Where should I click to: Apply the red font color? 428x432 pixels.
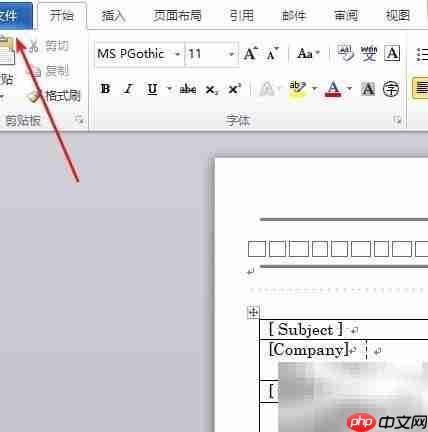(333, 89)
